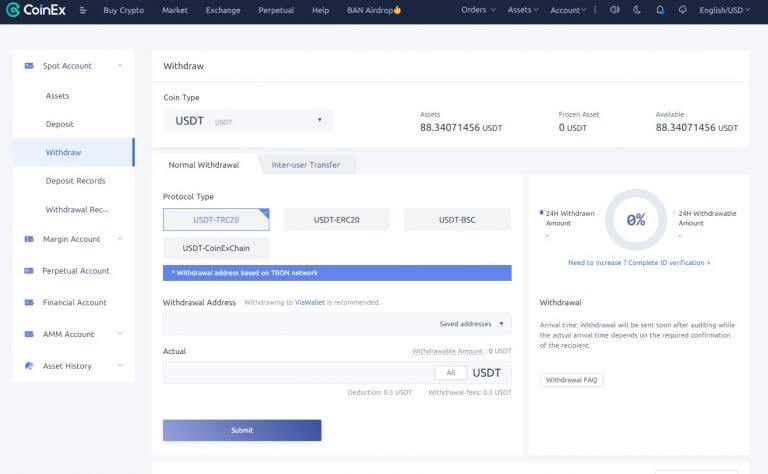Viewport: 768px width, 474px height.
Task: Click the Margin Account icon
Action: coord(29,239)
